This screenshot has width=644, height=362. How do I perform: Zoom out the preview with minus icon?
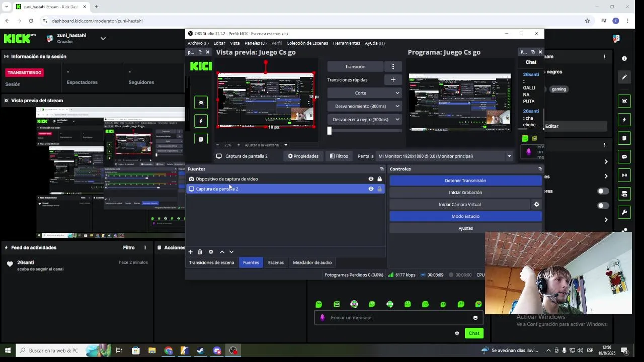click(217, 145)
